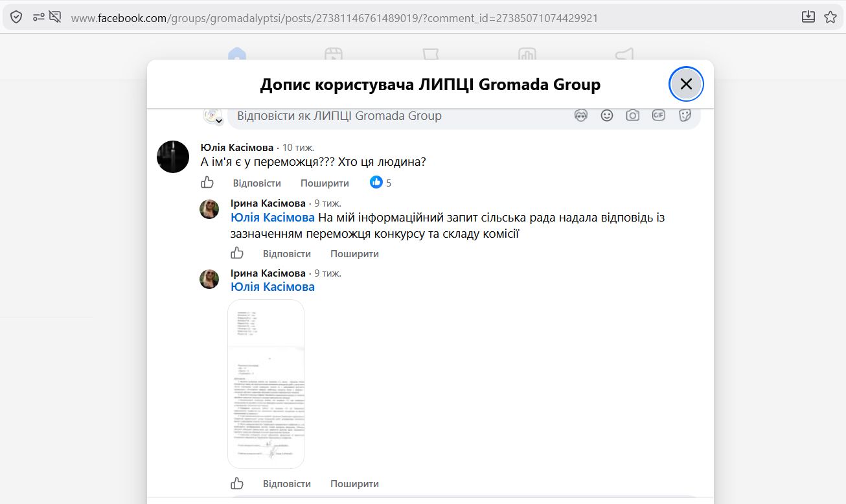Click the '10 тиж.' comment timestamp
Viewport: 846px width, 504px height.
(x=298, y=148)
